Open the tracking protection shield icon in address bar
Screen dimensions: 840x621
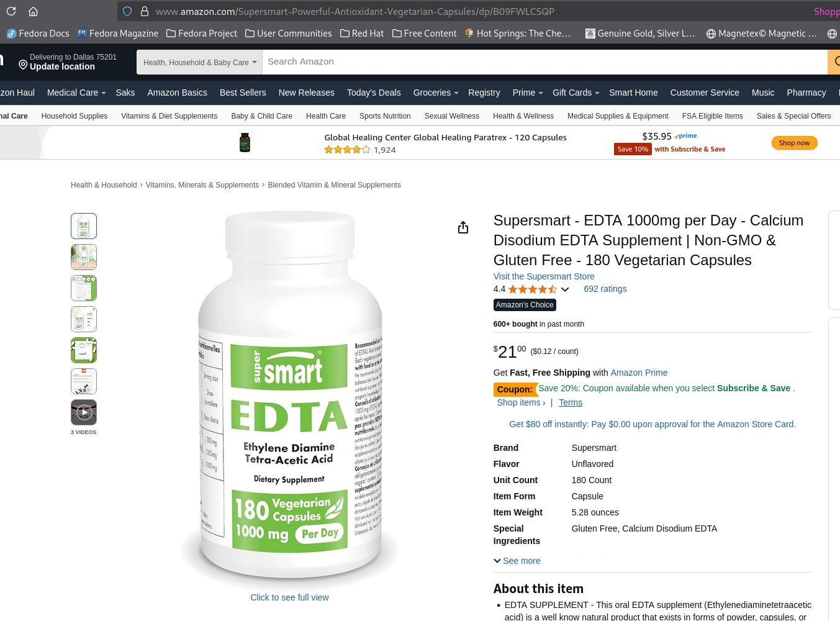coord(127,11)
